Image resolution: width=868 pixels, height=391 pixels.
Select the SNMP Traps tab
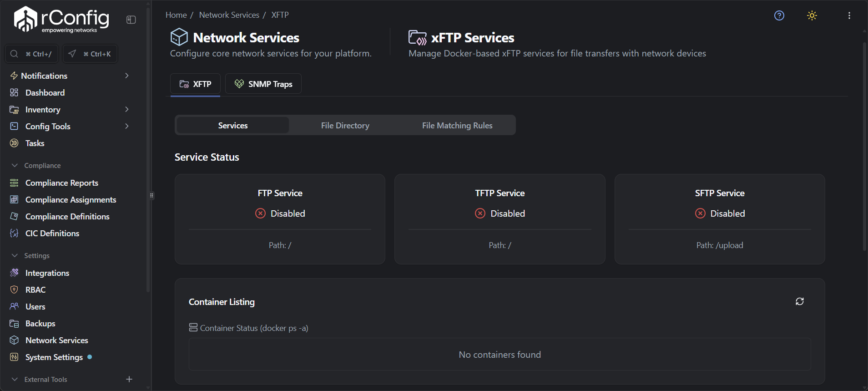pyautogui.click(x=263, y=84)
